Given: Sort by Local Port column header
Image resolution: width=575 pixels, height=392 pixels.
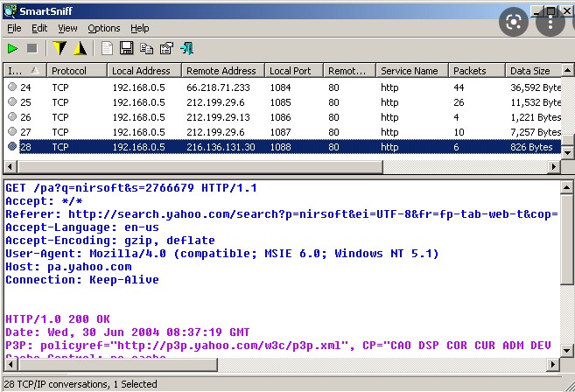Looking at the screenshot, I should (x=294, y=70).
